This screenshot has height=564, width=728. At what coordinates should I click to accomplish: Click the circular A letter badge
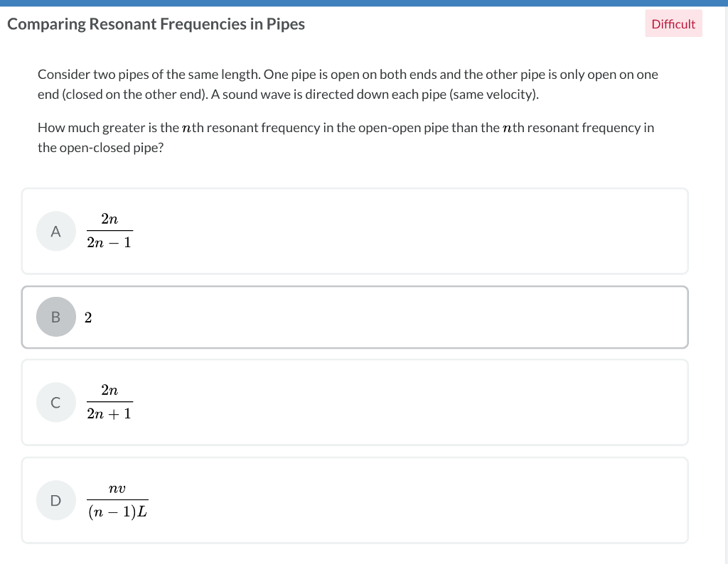(55, 231)
